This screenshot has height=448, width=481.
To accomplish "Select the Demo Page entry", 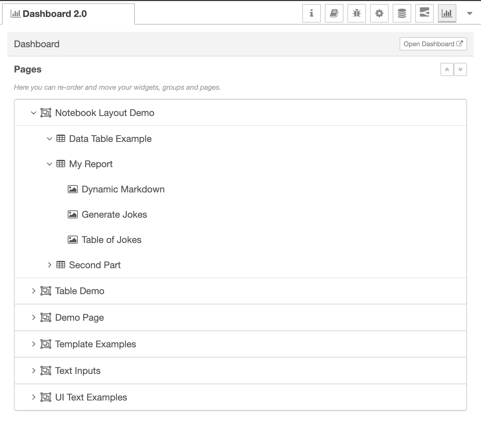I will (79, 317).
